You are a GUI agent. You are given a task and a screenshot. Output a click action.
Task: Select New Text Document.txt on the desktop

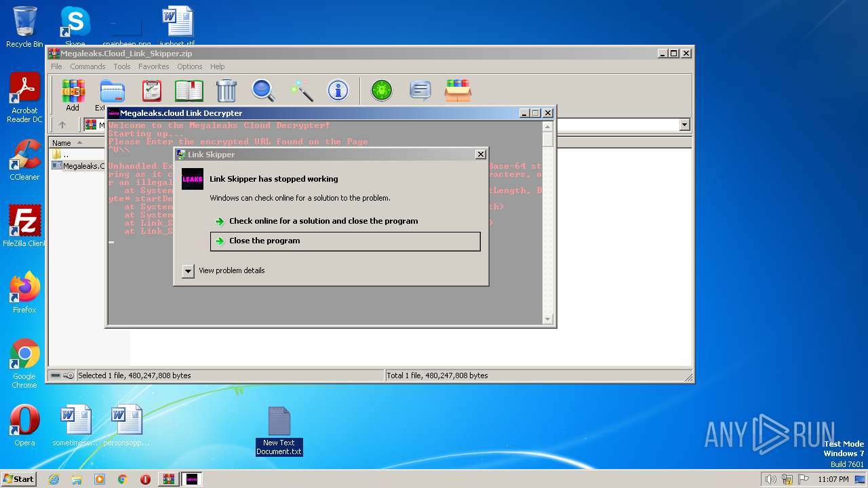[x=279, y=431]
